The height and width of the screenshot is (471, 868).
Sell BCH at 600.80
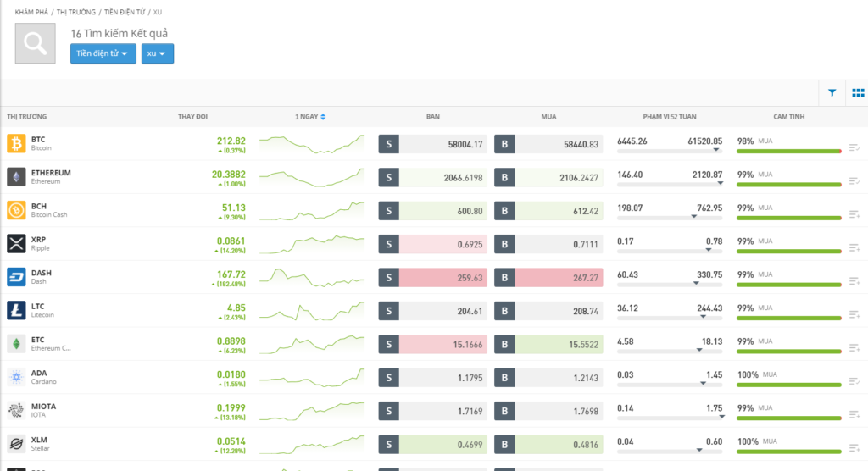coord(433,211)
